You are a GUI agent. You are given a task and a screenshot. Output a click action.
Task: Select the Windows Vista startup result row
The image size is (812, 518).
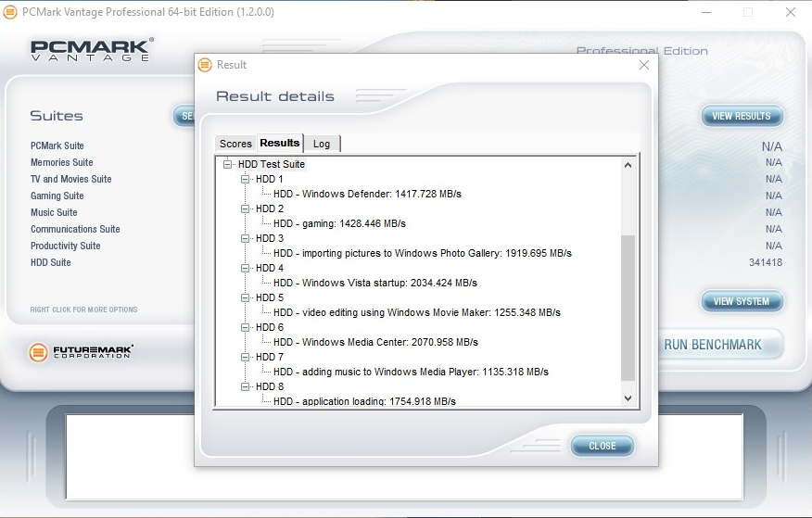coord(375,283)
